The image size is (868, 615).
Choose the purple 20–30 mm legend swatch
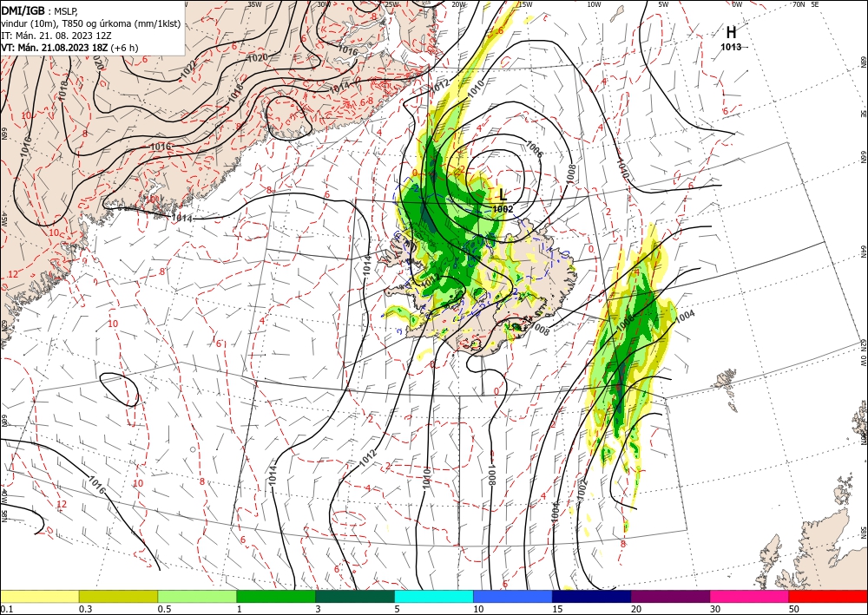[670, 596]
